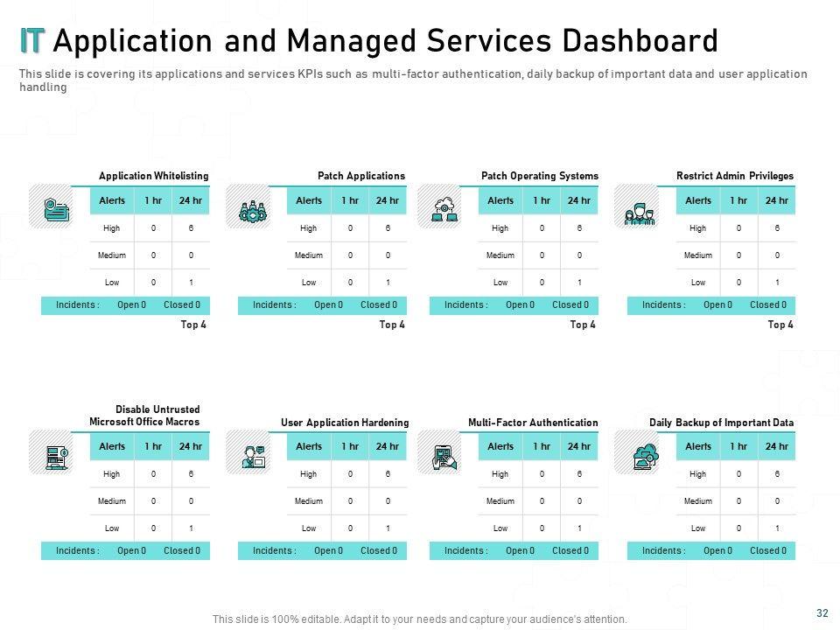The image size is (840, 630).
Task: Click Alerts header in Daily Backup table
Action: pyautogui.click(x=698, y=446)
